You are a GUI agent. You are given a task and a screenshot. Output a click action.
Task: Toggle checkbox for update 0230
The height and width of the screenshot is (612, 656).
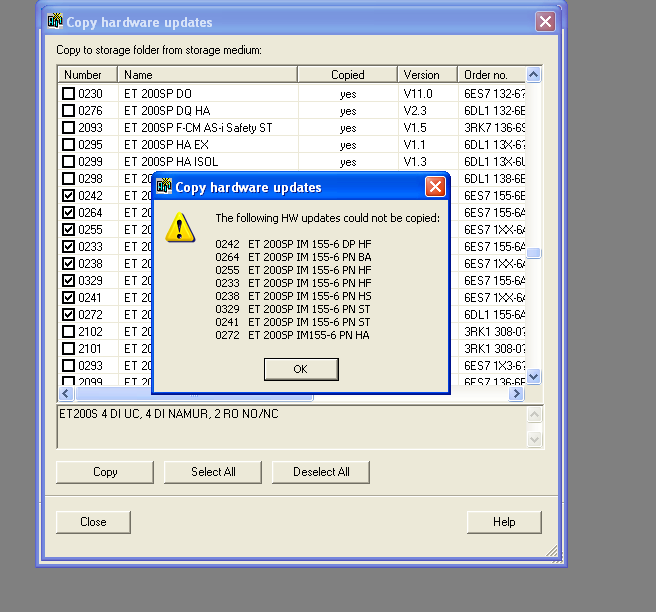[x=68, y=93]
